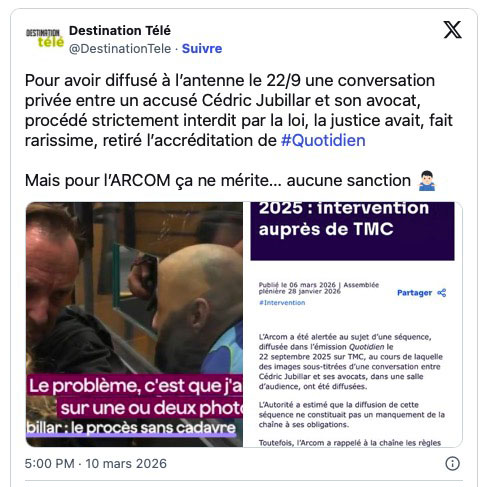Click the info circle icon
The width and height of the screenshot is (488, 487).
[x=452, y=463]
